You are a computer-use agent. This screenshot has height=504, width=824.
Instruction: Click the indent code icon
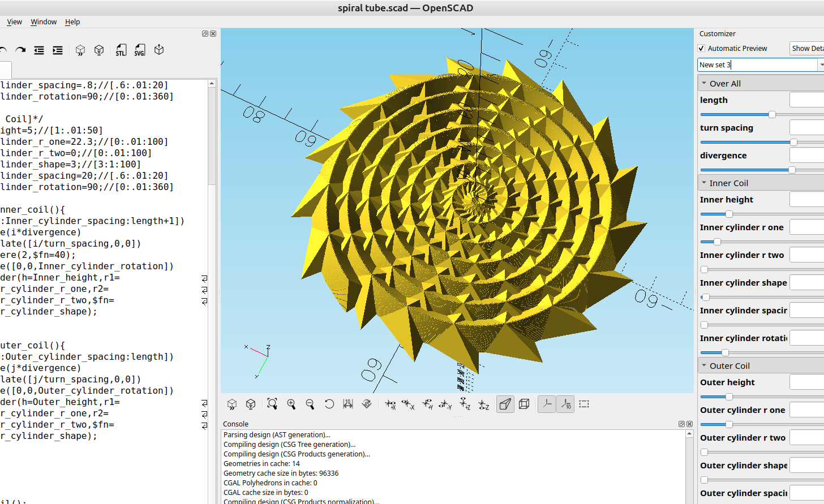[x=57, y=50]
